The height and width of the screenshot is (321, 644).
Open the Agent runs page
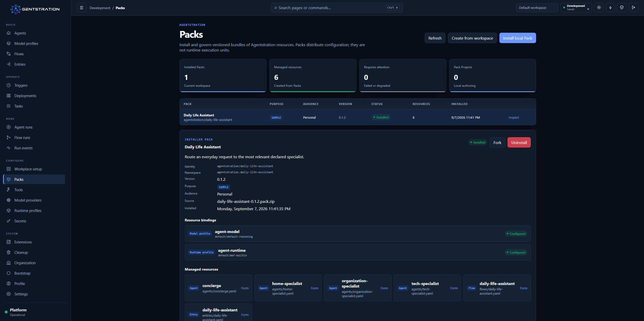point(34,127)
